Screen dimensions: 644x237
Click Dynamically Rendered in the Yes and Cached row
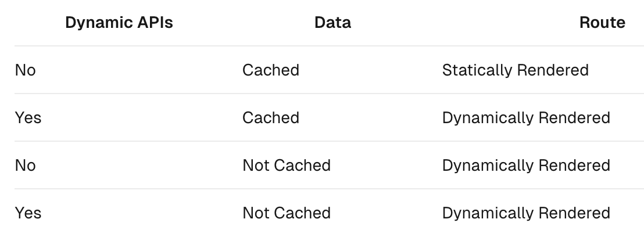[526, 118]
